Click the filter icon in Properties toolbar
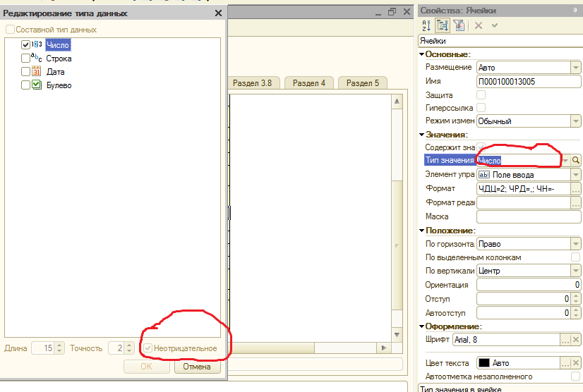Screen dimensions: 583x392 [x=458, y=25]
